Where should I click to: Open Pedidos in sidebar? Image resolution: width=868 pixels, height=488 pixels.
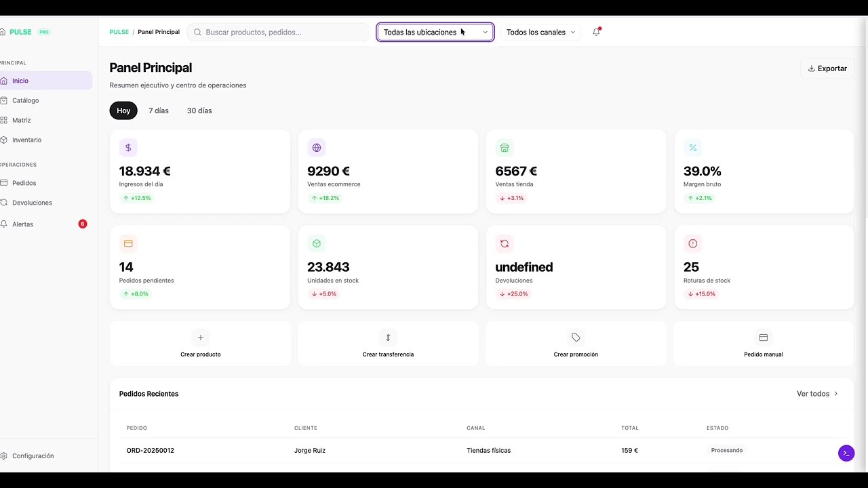tap(24, 183)
